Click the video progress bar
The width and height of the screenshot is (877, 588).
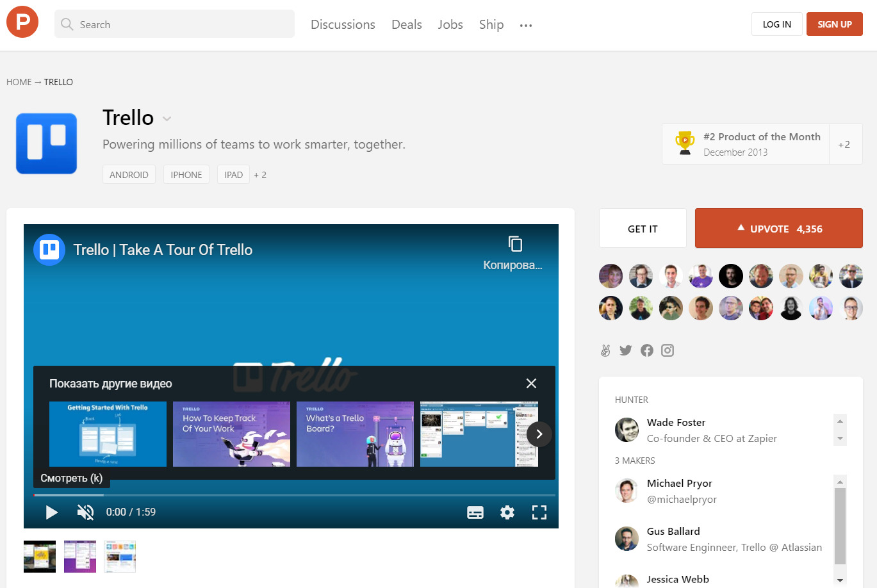(x=295, y=495)
